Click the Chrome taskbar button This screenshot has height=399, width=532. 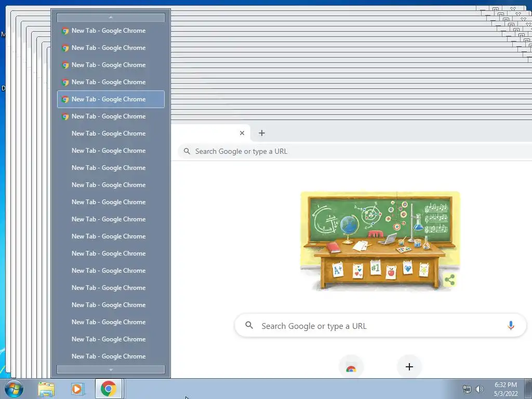click(x=108, y=389)
